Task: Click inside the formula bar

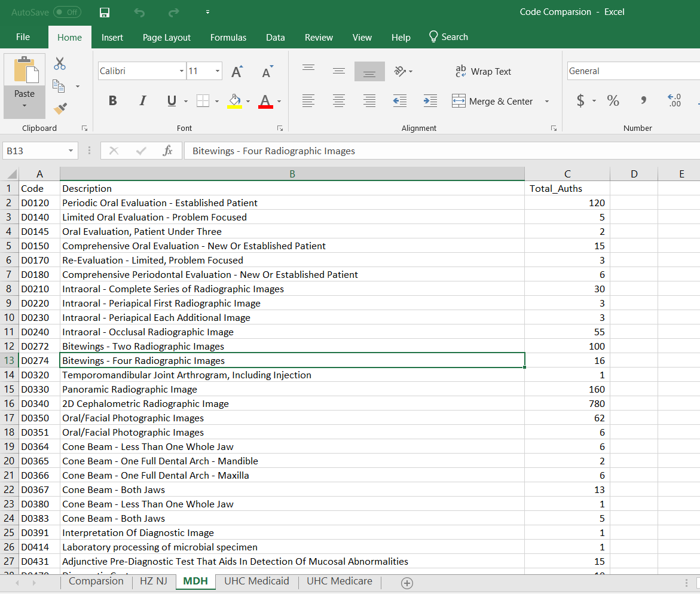Action: 359,151
